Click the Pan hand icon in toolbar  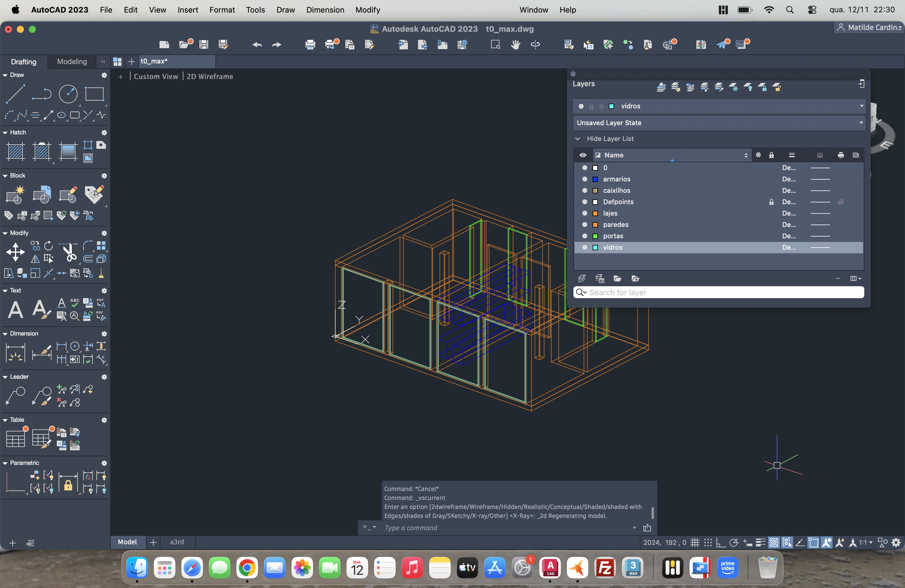pos(515,45)
